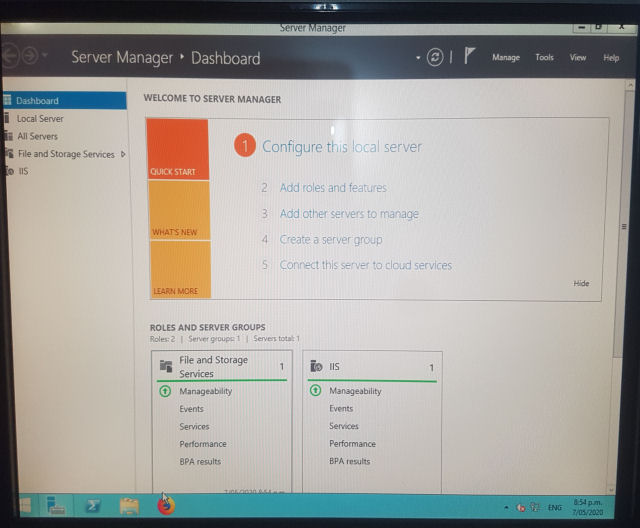
Task: Open Services in IIS tile
Action: point(344,426)
